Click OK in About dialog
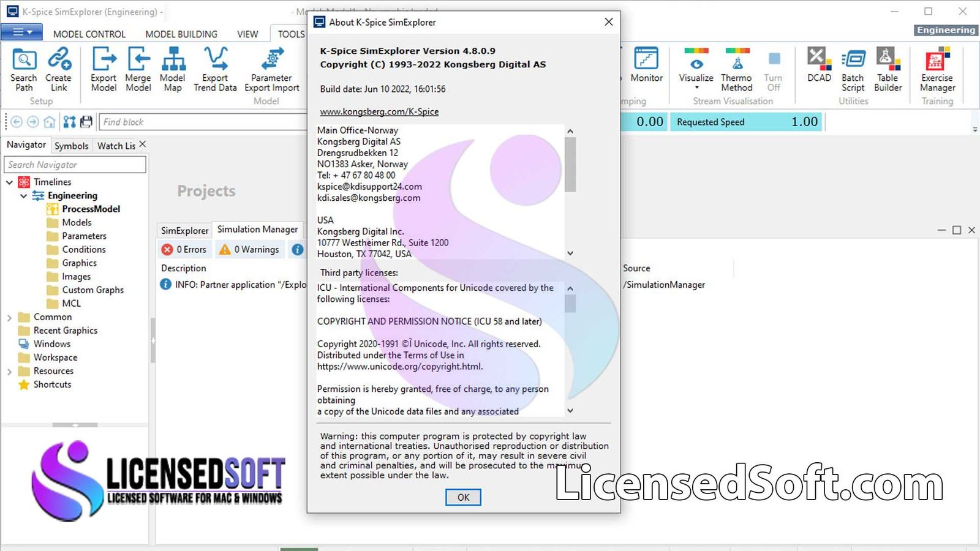The image size is (980, 551). click(463, 497)
